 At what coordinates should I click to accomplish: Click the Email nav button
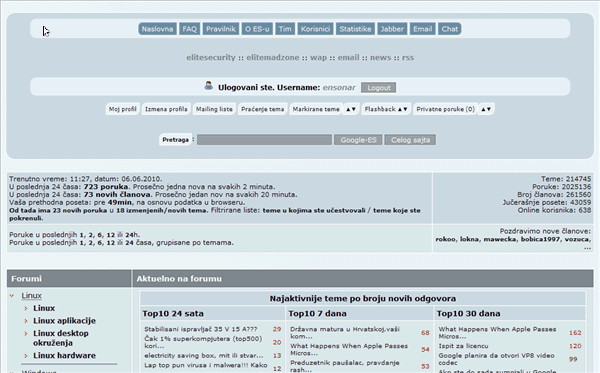(422, 29)
